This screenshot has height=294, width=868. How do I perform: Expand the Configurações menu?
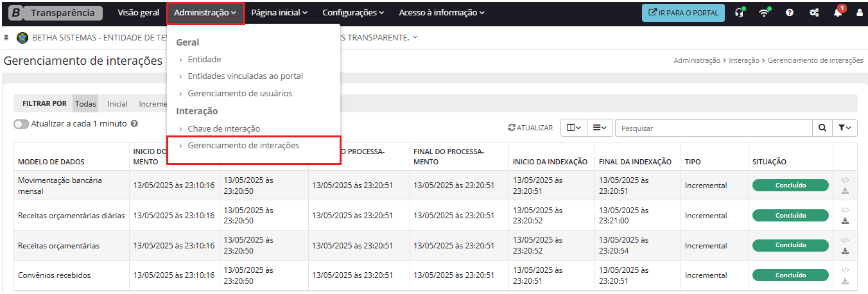[353, 12]
